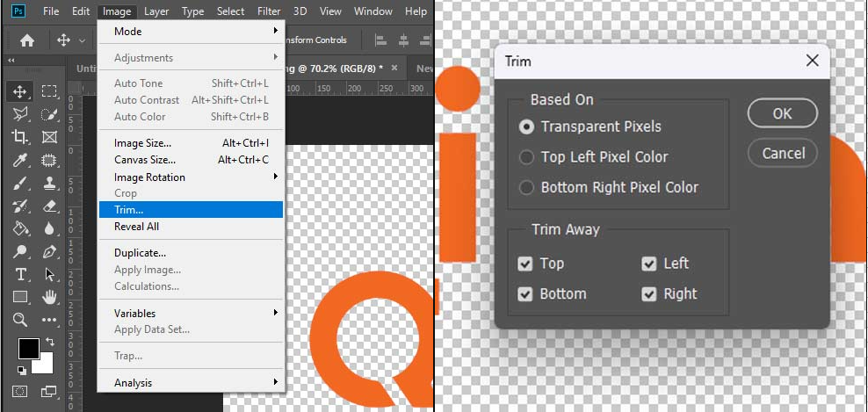Swap foreground and background colors arrow
The width and height of the screenshot is (868, 412).
(50, 343)
